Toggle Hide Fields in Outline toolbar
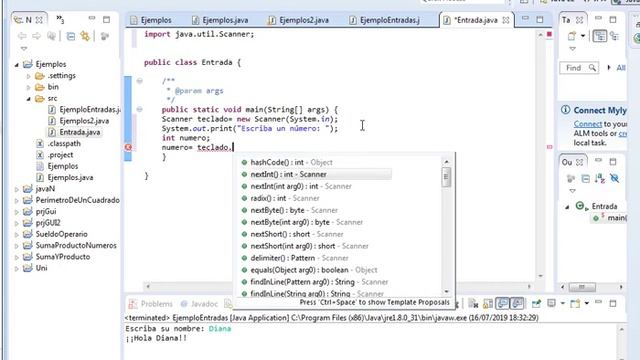This screenshot has width=640, height=360. (614, 178)
